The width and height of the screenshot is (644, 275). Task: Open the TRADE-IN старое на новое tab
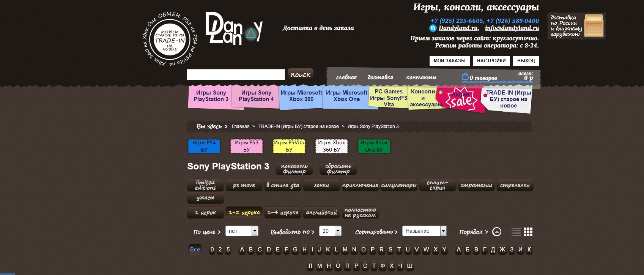(508, 100)
